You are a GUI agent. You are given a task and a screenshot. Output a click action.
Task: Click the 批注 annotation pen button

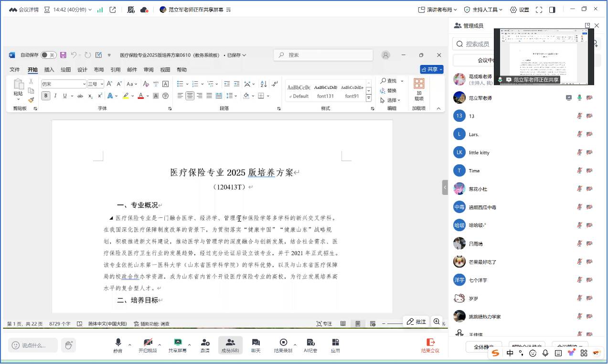pyautogui.click(x=416, y=322)
